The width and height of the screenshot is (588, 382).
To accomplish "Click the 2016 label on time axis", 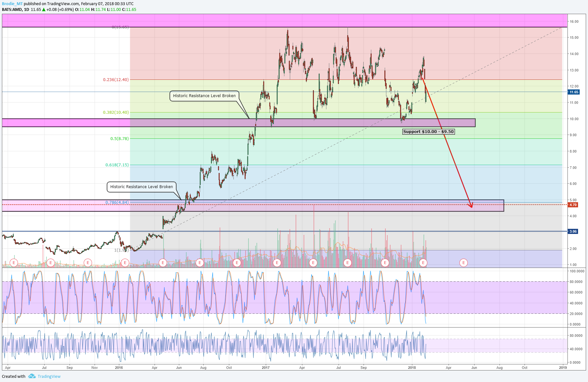I will coord(119,368).
